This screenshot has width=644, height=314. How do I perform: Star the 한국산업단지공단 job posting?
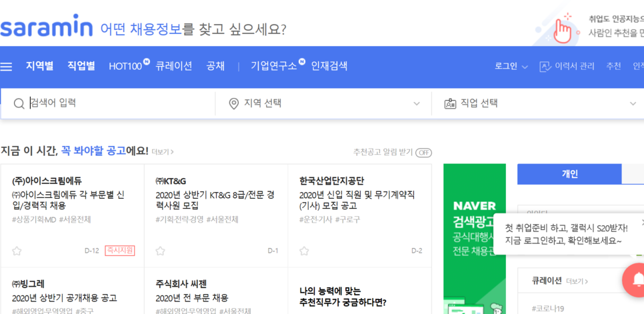click(x=304, y=251)
